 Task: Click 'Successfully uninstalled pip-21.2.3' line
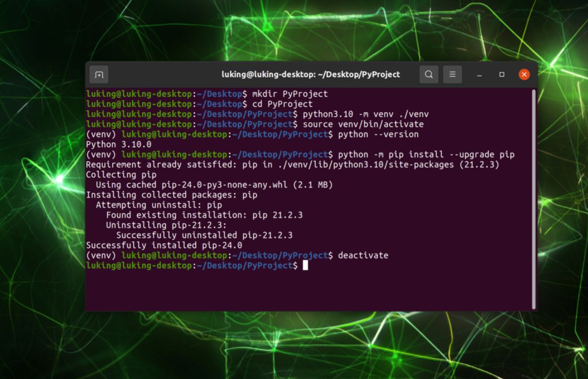click(204, 235)
